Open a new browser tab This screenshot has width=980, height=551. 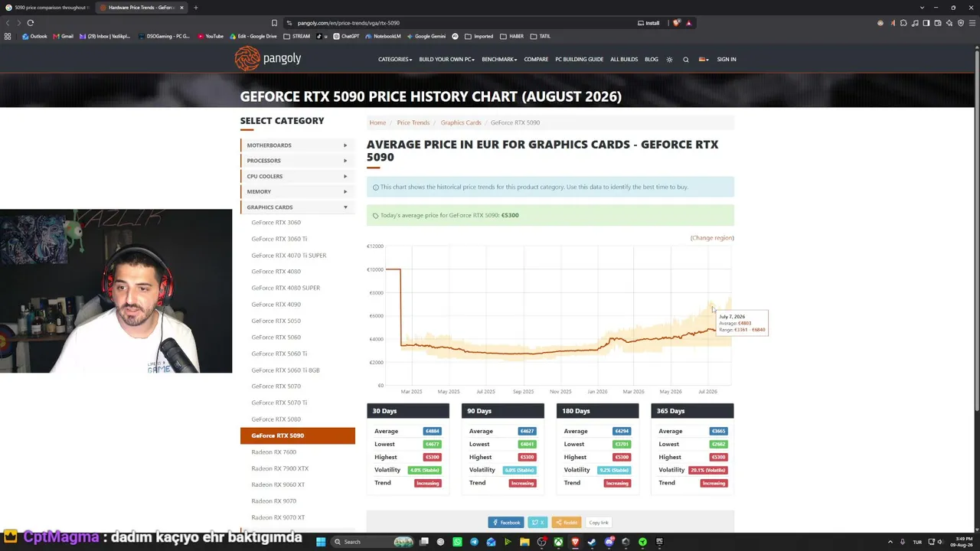(195, 8)
